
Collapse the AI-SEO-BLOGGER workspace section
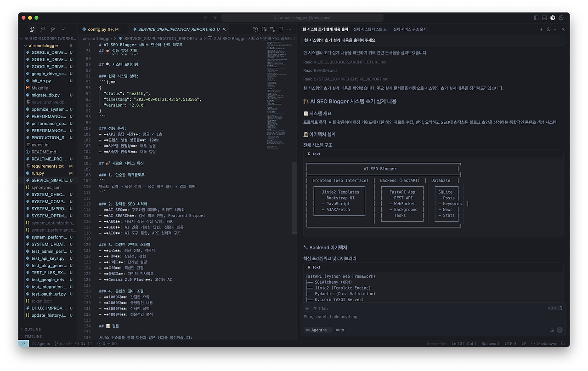49,39
